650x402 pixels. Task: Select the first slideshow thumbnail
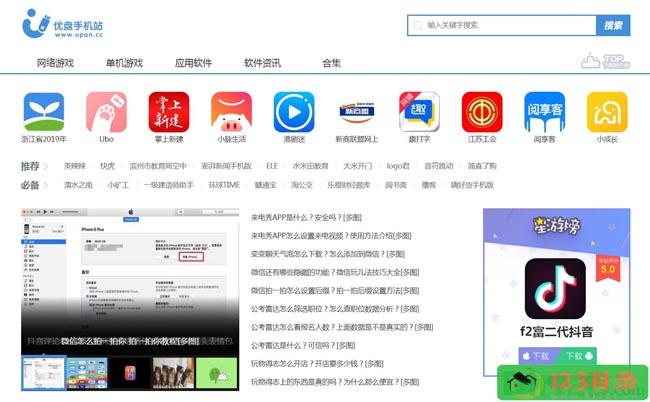point(43,372)
